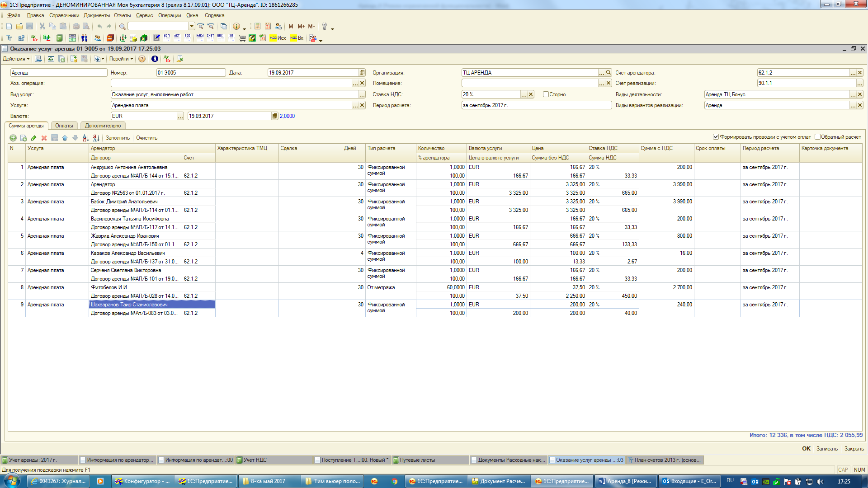Click the shopping cart toolbar icon

tap(242, 38)
